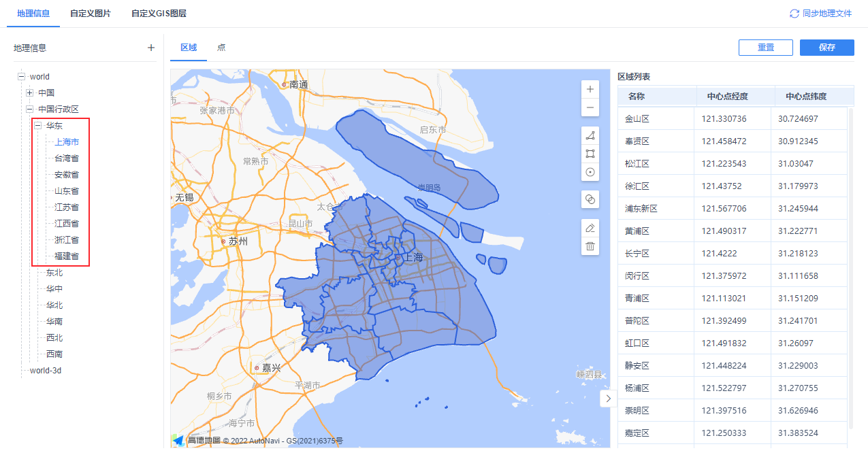Screen dimensions: 868x455
Task: Click the region list vertical scrollbar
Action: point(850,267)
